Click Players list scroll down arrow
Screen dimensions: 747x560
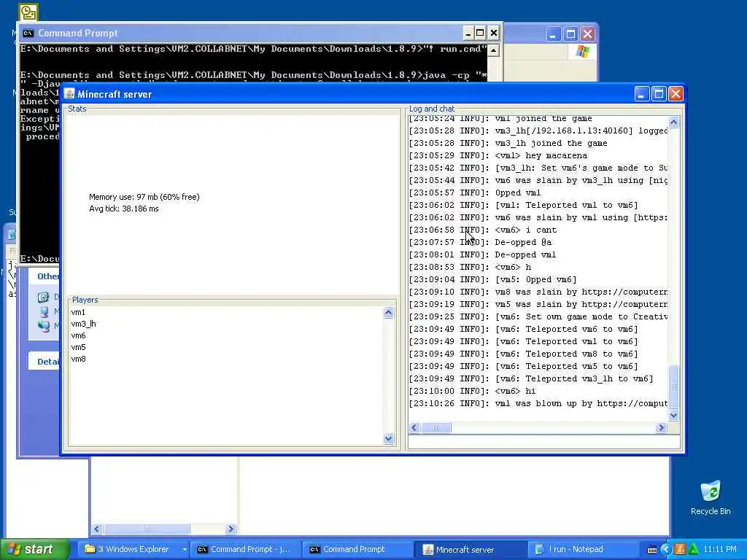pos(388,438)
